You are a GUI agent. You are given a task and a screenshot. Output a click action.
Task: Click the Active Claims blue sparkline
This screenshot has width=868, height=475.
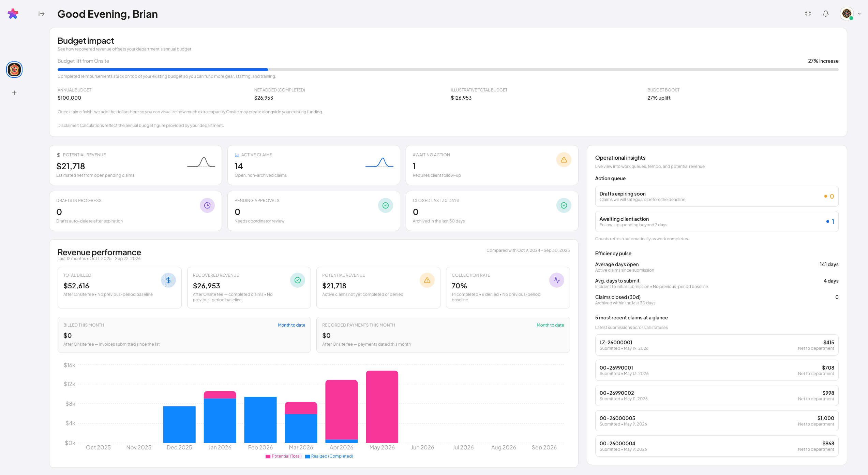pos(379,162)
